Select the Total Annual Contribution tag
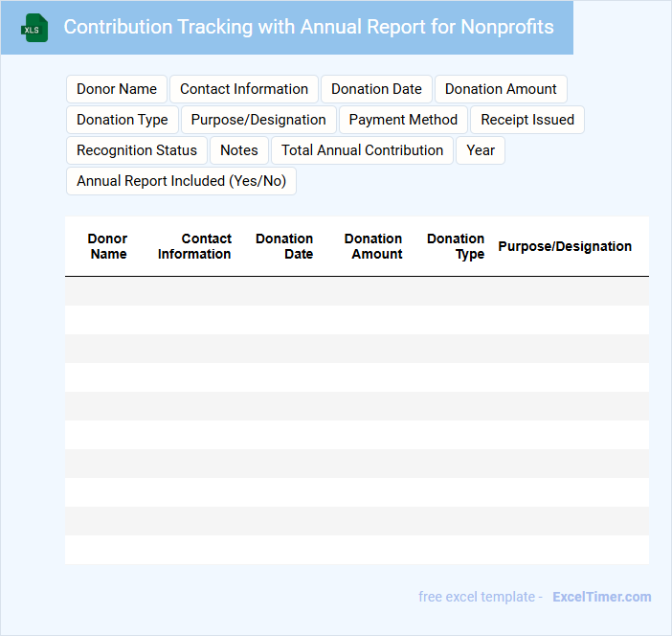This screenshot has height=636, width=672. coord(362,150)
